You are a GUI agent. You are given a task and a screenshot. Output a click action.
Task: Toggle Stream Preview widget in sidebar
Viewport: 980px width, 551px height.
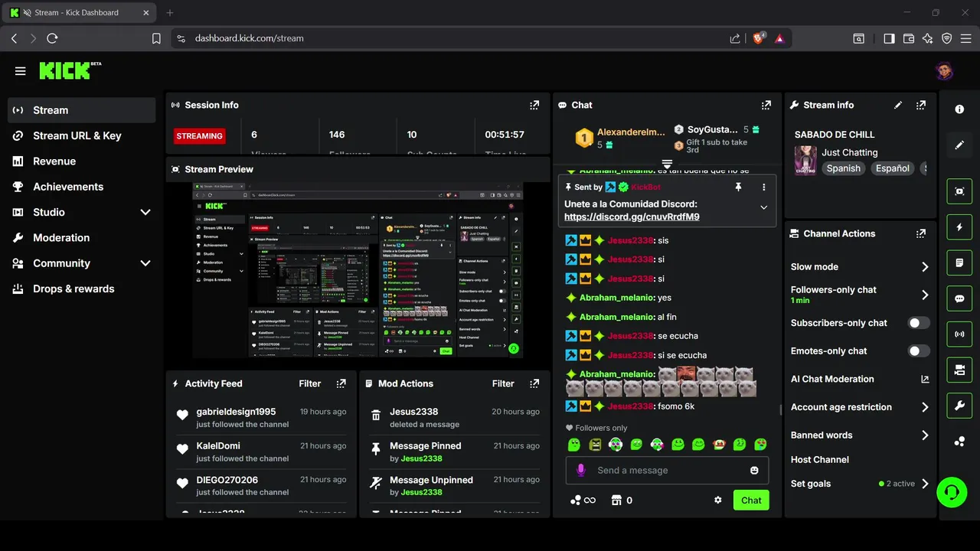[x=959, y=191]
